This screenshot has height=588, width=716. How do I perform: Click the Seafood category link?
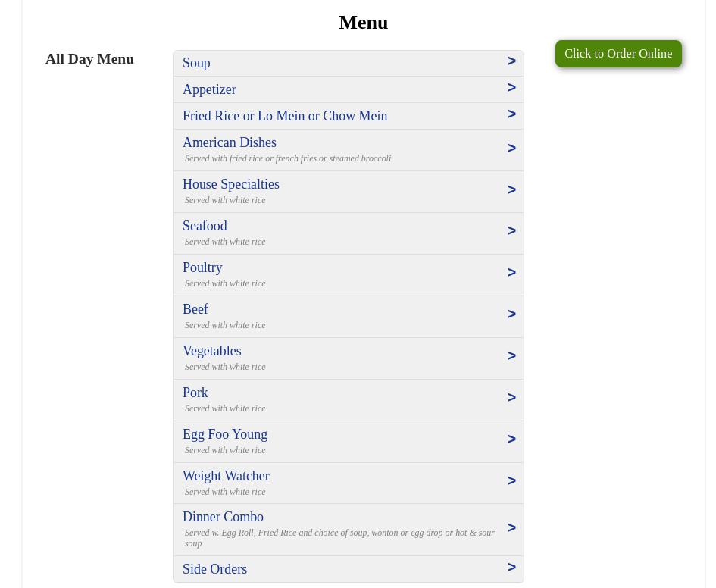click(205, 226)
